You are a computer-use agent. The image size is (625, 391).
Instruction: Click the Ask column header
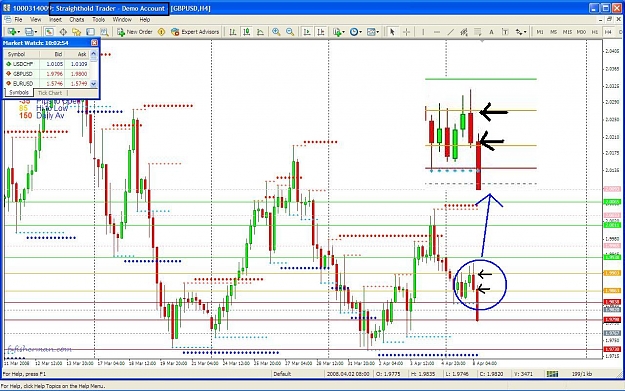click(77, 54)
